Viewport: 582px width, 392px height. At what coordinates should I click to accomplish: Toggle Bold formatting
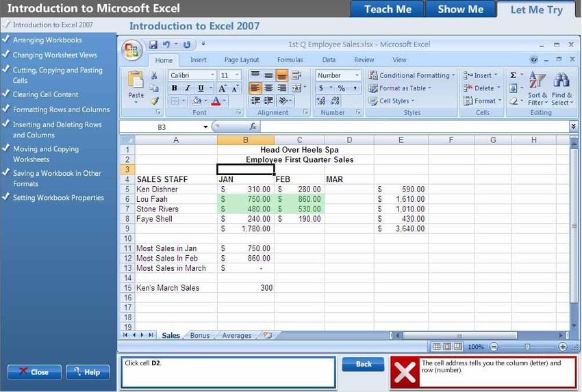[x=174, y=88]
